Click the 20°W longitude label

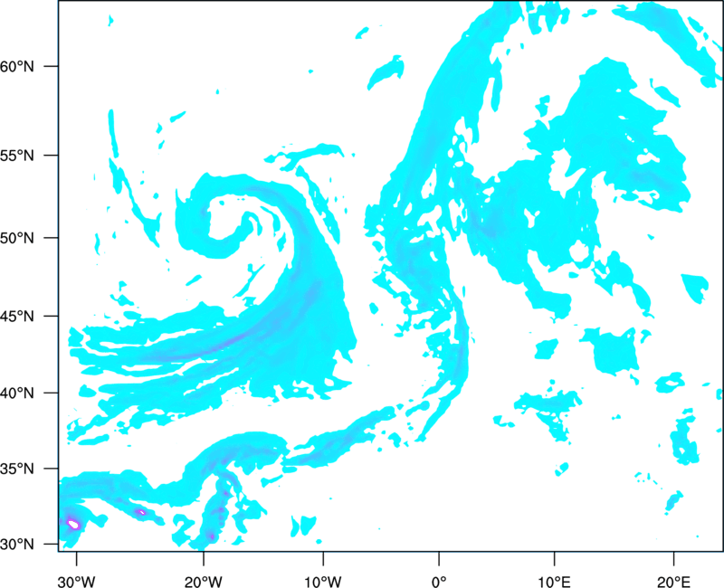204,582
